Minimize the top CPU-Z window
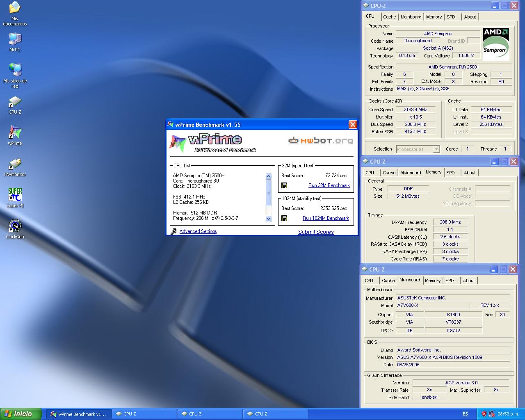This screenshot has height=420, width=525. pyautogui.click(x=495, y=6)
